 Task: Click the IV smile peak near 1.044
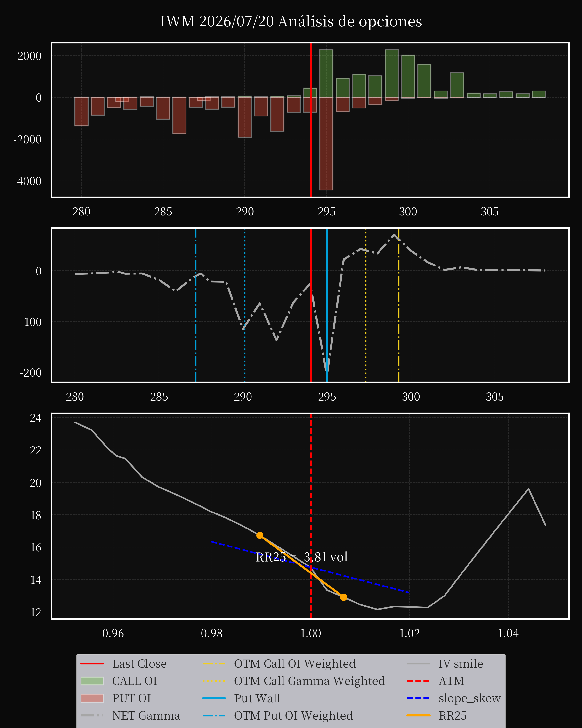(x=528, y=488)
